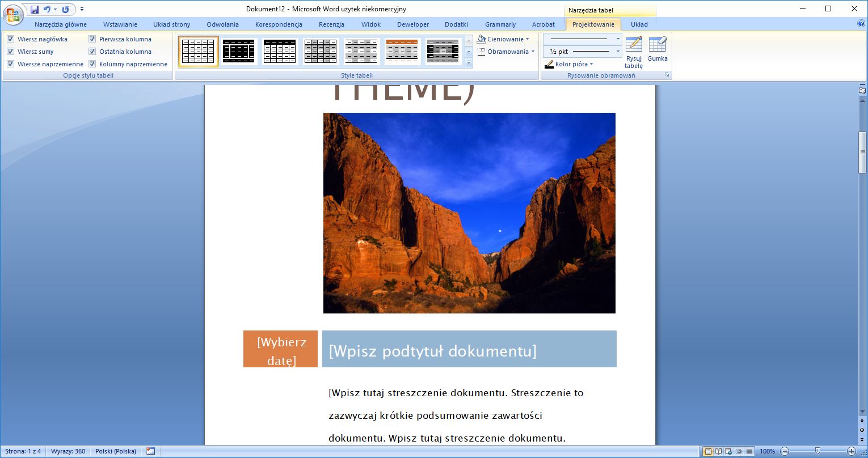This screenshot has height=458, width=868.
Task: Expand the Obramowania borders dropdown arrow
Action: click(533, 52)
